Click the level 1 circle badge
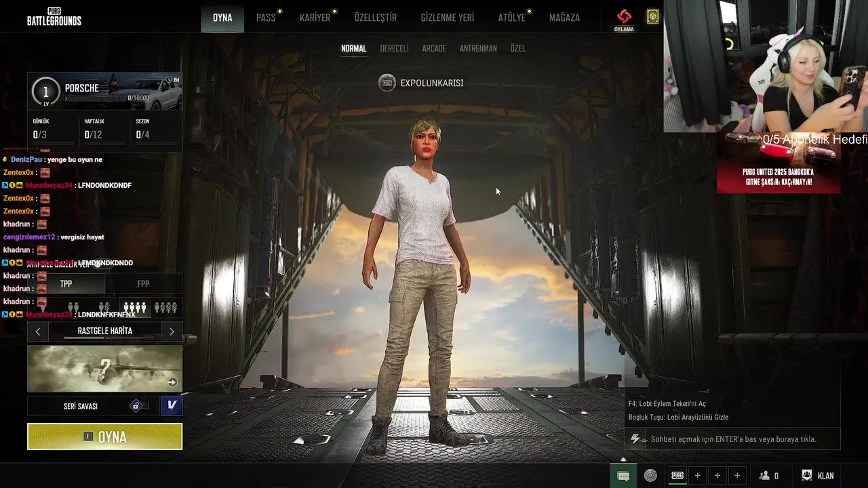868x488 pixels. (x=46, y=91)
